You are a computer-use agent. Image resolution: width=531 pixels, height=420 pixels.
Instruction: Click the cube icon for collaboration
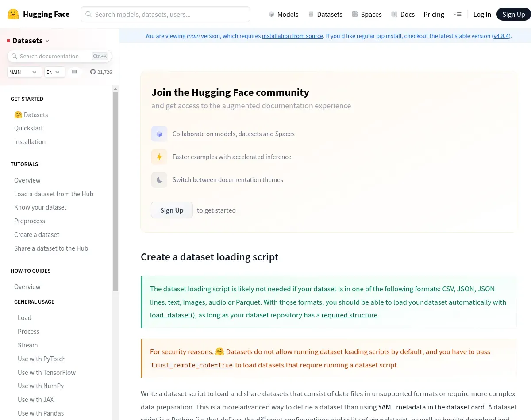tap(159, 134)
